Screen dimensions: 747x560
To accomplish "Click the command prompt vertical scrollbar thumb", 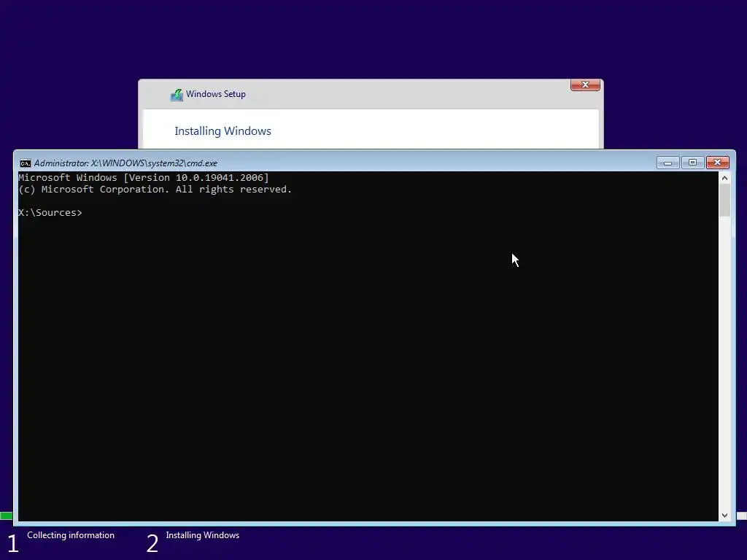I will click(724, 200).
